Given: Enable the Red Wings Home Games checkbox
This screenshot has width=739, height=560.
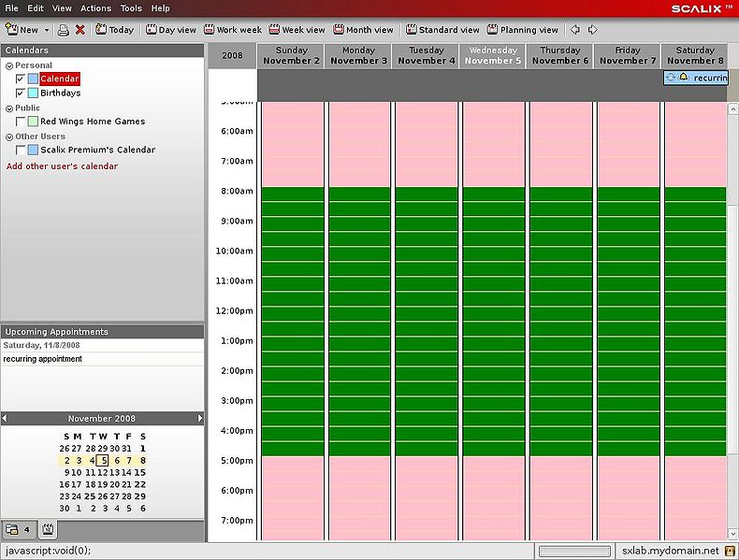Looking at the screenshot, I should pos(21,122).
